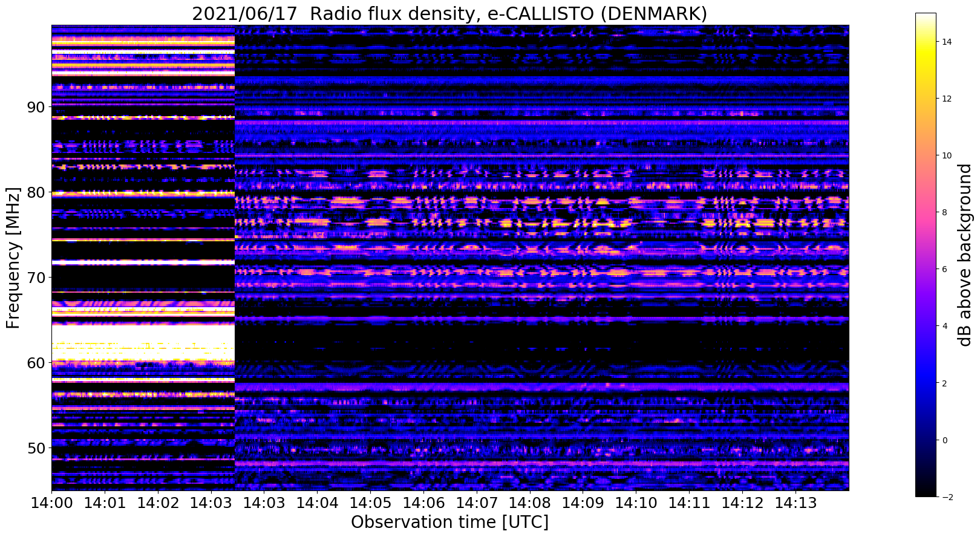Viewport: 980px width, 537px height.
Task: Click the white top end of colorbar
Action: (x=926, y=17)
